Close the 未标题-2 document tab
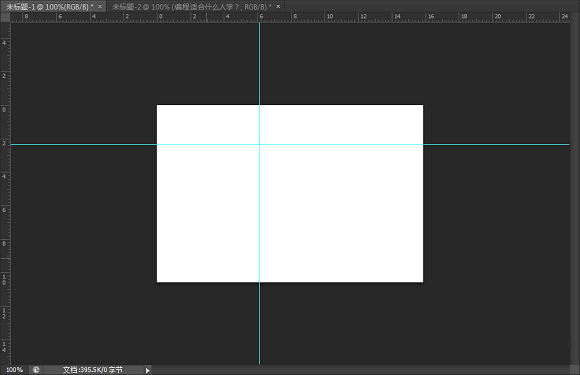The width and height of the screenshot is (580, 375). (278, 6)
